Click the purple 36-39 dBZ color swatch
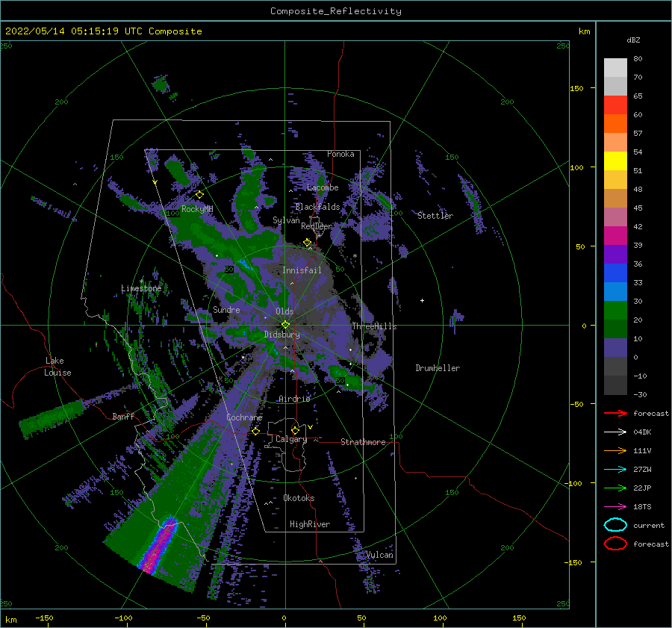The width and height of the screenshot is (672, 628). (615, 254)
